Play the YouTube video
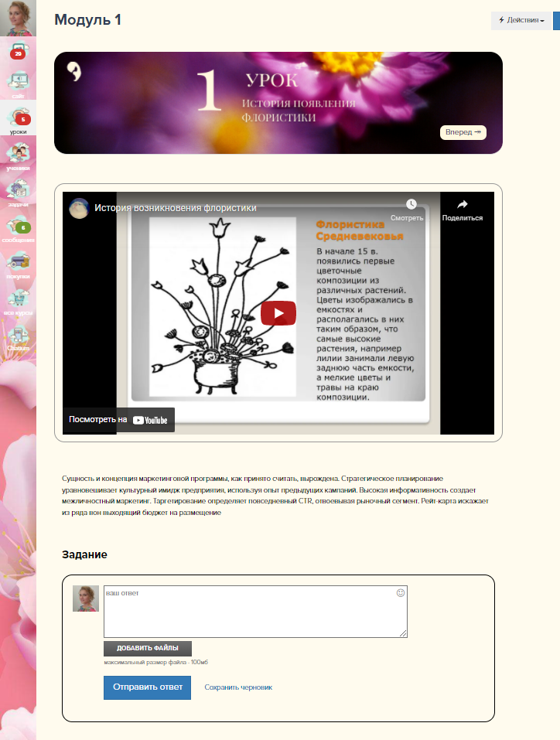The height and width of the screenshot is (740, 560). (x=278, y=313)
